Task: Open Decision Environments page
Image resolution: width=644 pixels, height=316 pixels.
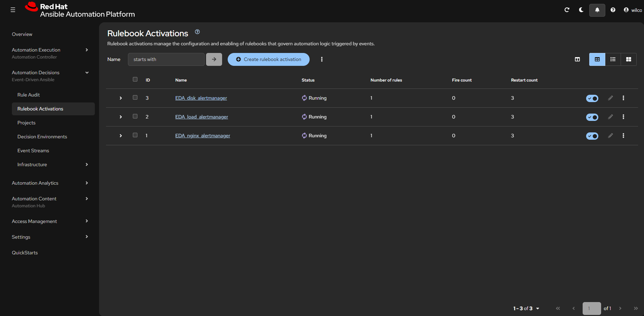Action: [42, 137]
